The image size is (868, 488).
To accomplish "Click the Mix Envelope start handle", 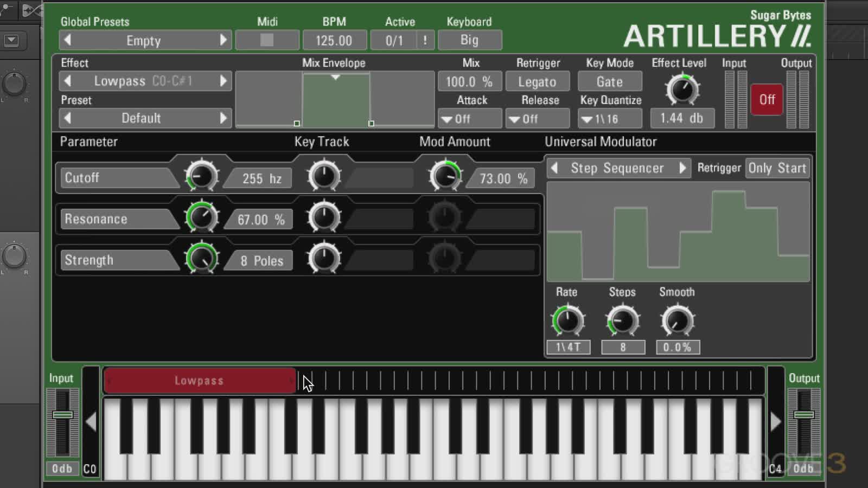I will pos(297,124).
